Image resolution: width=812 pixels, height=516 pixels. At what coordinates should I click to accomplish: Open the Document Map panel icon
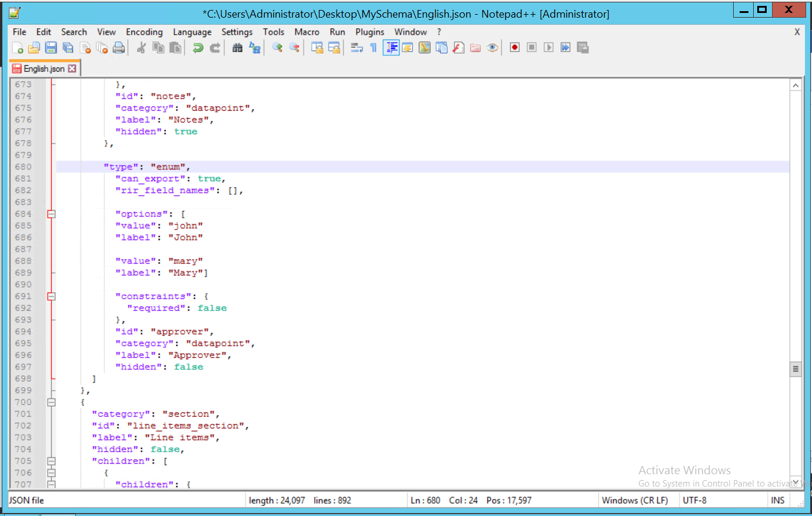[x=425, y=48]
